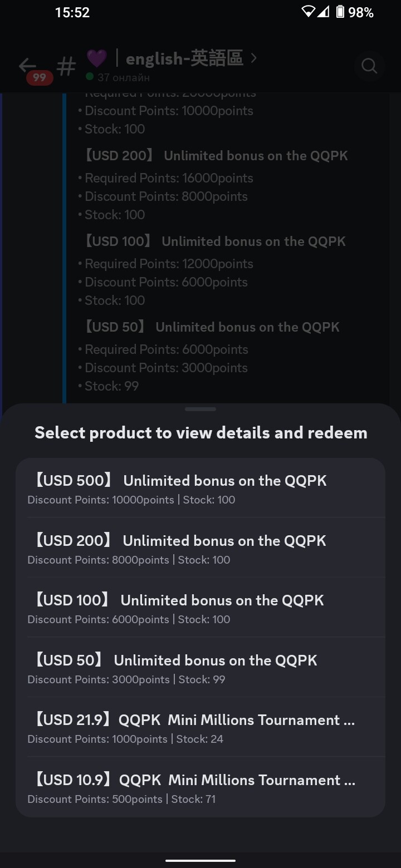Choose USD 200 Unlimited bonus in the redeem list
The image size is (401, 868).
[200, 548]
